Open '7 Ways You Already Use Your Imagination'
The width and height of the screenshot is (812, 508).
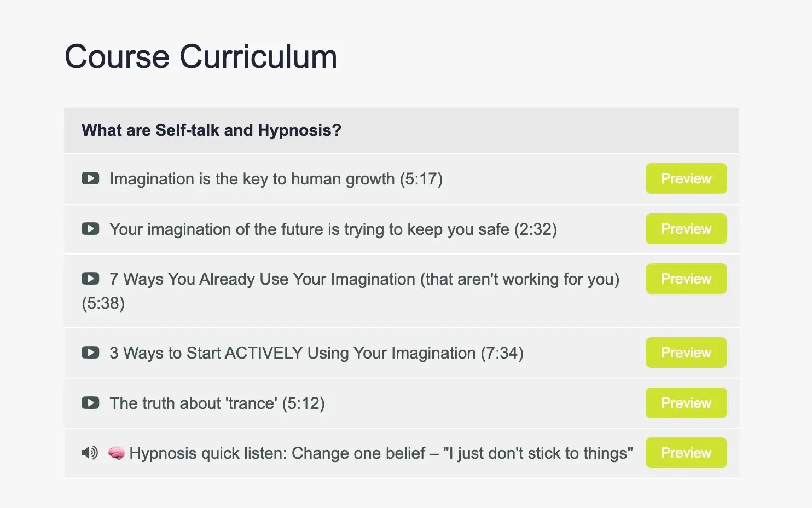pyautogui.click(x=364, y=279)
